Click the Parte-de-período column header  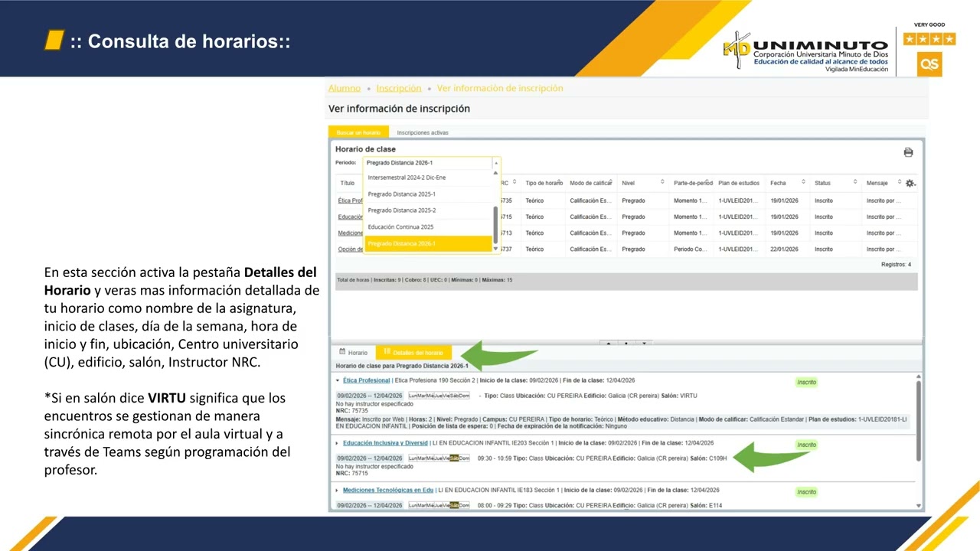tap(693, 183)
